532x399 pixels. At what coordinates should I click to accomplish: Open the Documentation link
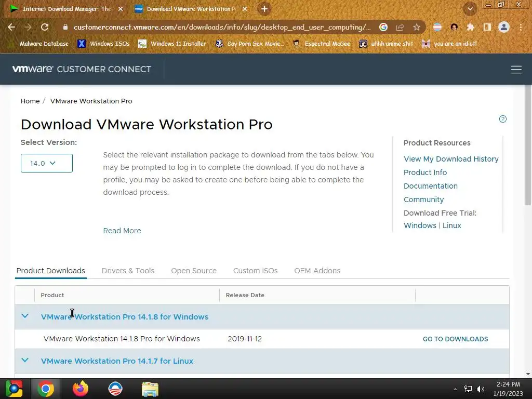(x=431, y=186)
